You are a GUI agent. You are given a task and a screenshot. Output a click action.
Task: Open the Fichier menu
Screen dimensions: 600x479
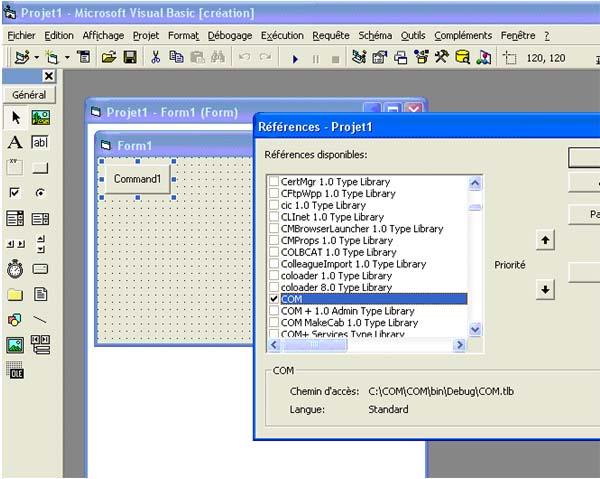pyautogui.click(x=21, y=36)
